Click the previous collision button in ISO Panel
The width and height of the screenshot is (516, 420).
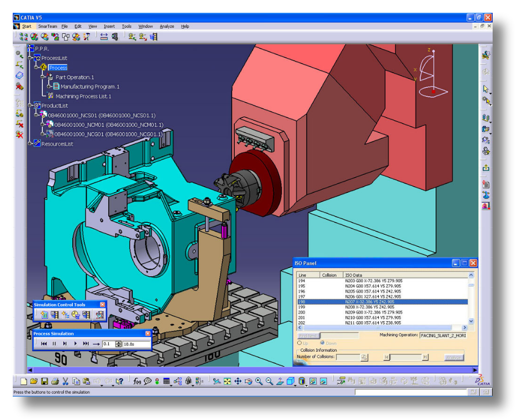coord(387,357)
